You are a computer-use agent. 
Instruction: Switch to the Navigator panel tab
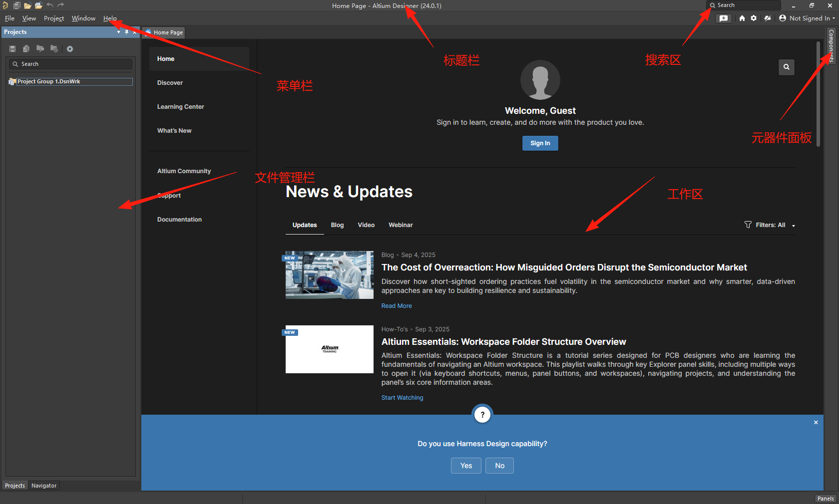[44, 486]
